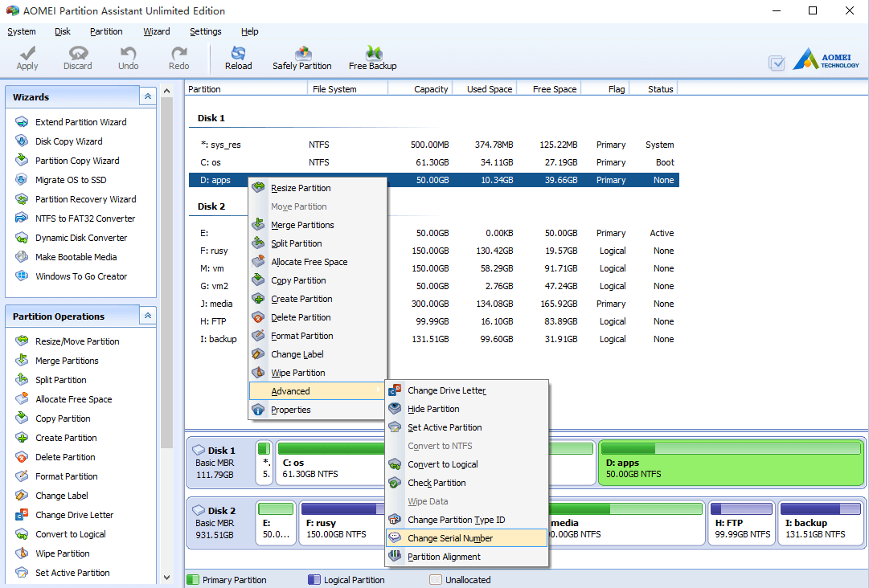Select the C: os partition row
Screen dimensions: 869x588
(434, 162)
